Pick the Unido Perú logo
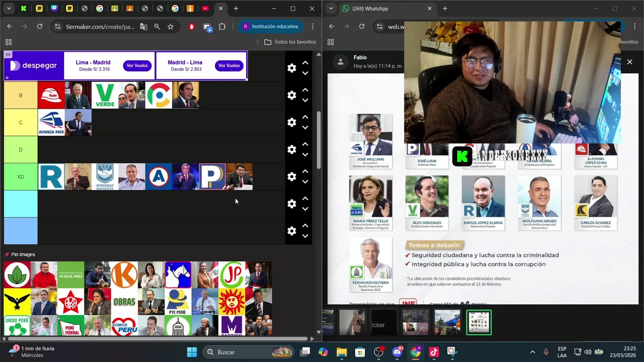The image size is (644, 362). tap(17, 326)
